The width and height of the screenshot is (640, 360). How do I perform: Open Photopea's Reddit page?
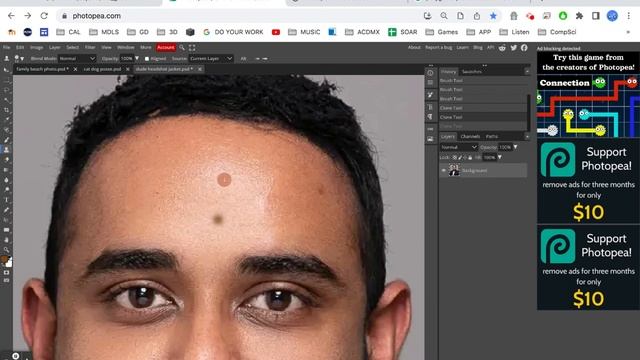pos(502,48)
